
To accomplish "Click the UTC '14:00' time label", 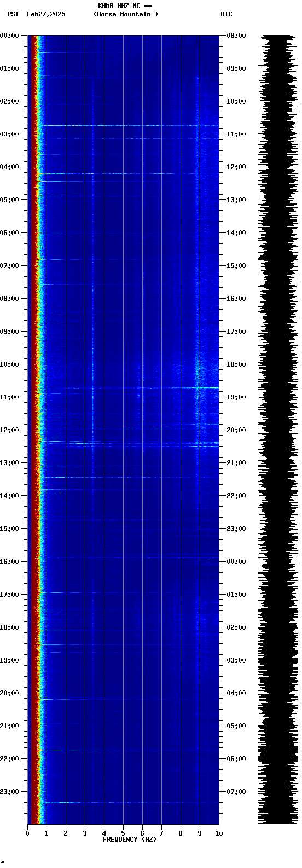I will click(236, 233).
